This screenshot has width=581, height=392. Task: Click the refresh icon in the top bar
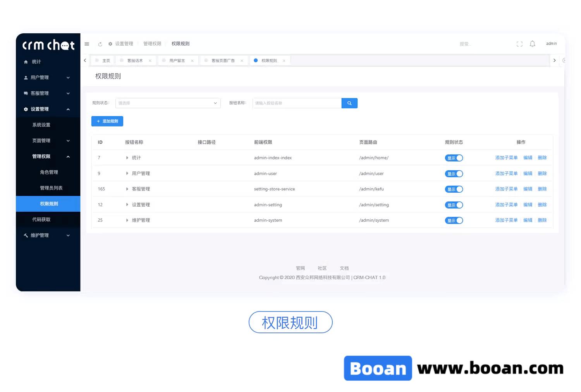pyautogui.click(x=100, y=44)
